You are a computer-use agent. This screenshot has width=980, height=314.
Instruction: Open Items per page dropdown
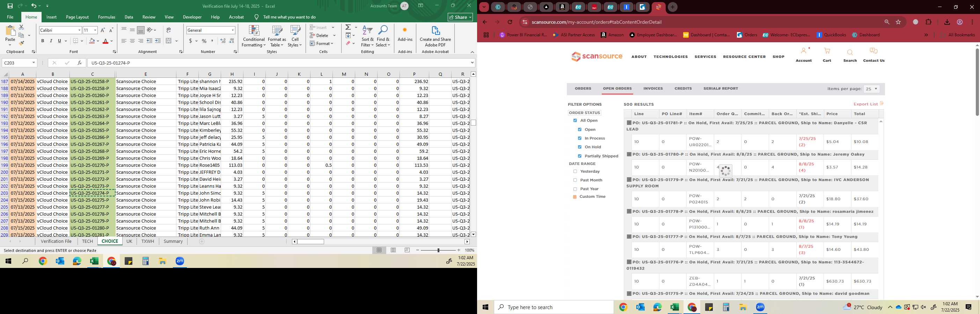871,89
